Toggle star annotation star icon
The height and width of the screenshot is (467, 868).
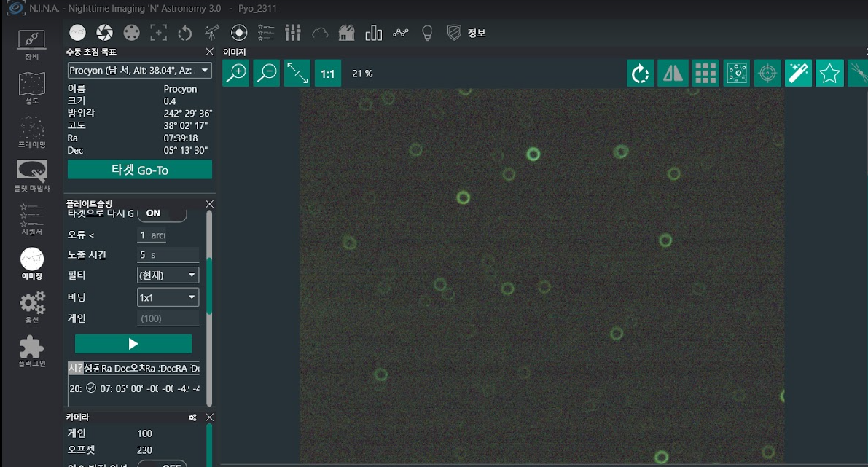pos(829,73)
